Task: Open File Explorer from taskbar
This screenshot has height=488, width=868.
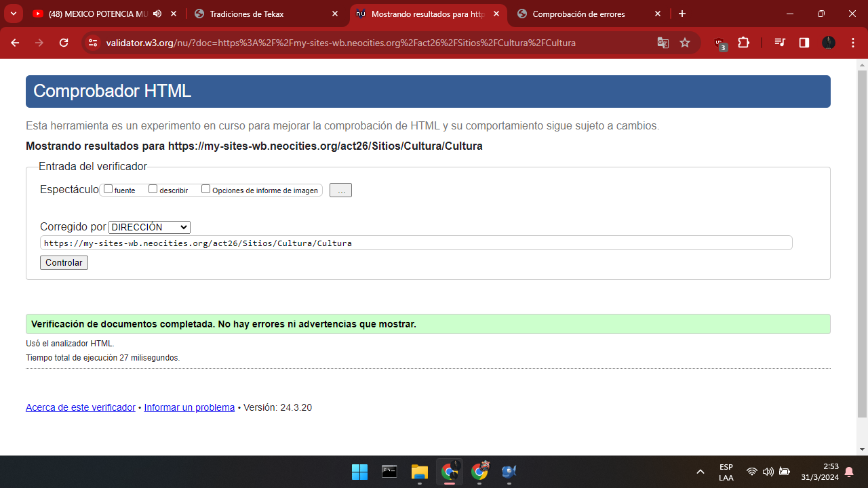Action: pyautogui.click(x=419, y=472)
